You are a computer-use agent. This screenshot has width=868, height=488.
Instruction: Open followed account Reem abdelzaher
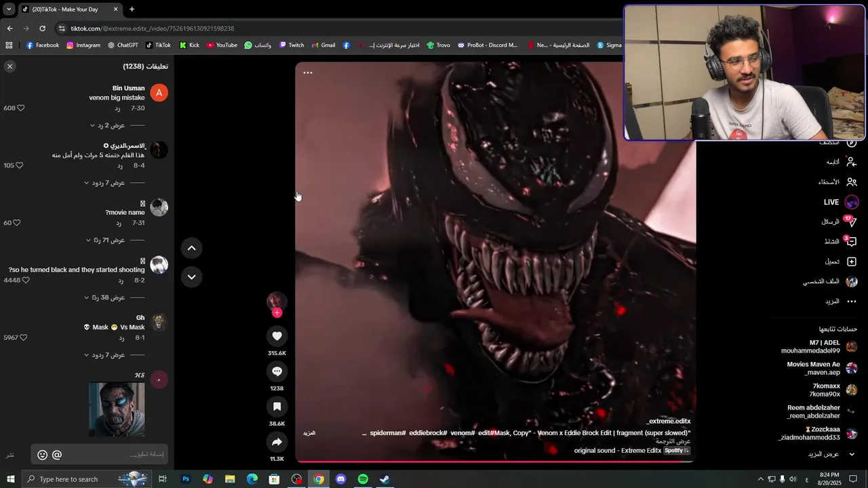[822, 411]
